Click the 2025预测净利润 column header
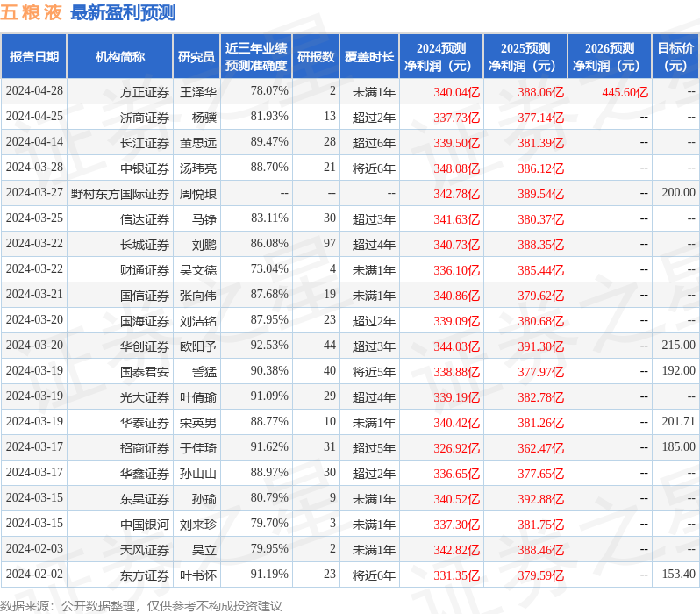The height and width of the screenshot is (614, 700). coord(525,57)
